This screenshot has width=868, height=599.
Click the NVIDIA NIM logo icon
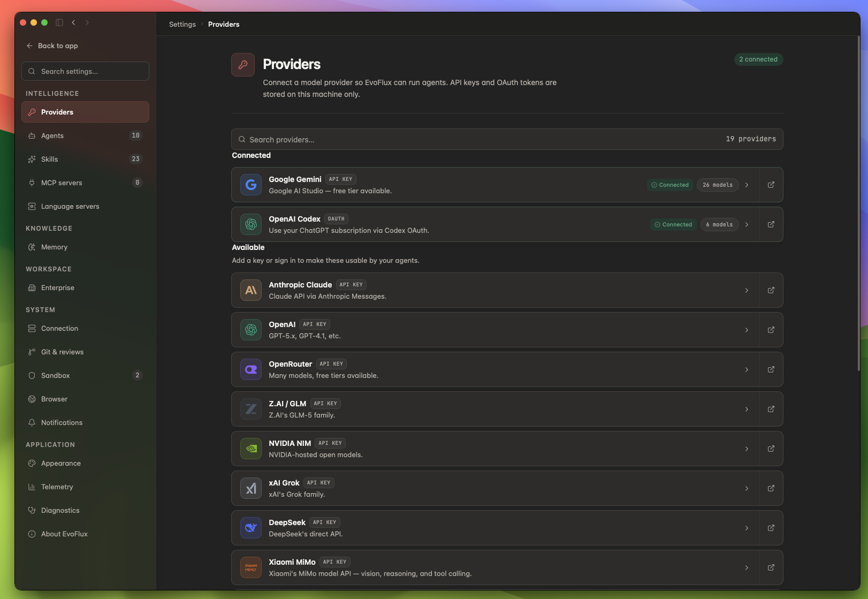click(250, 449)
